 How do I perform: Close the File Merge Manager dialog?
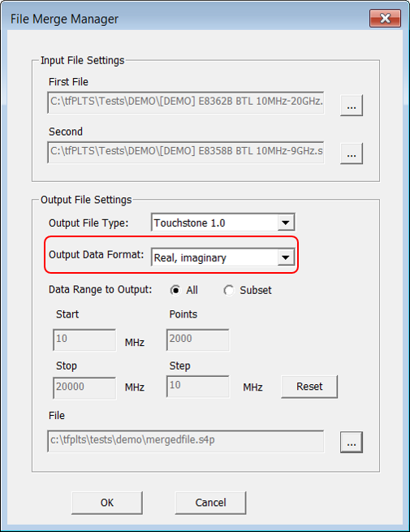385,18
